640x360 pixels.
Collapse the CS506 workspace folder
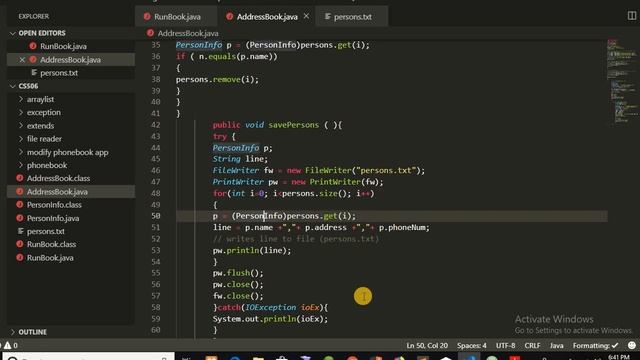pos(13,86)
